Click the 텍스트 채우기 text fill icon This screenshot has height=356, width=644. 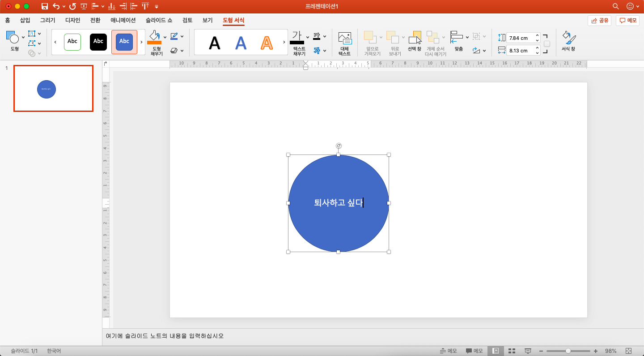click(x=297, y=38)
